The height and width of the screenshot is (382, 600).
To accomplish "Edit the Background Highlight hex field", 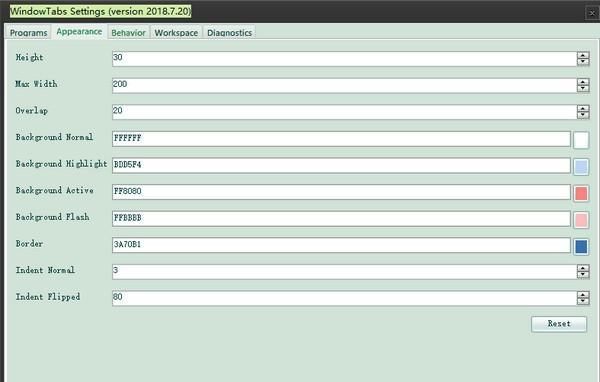I will pyautogui.click(x=341, y=165).
